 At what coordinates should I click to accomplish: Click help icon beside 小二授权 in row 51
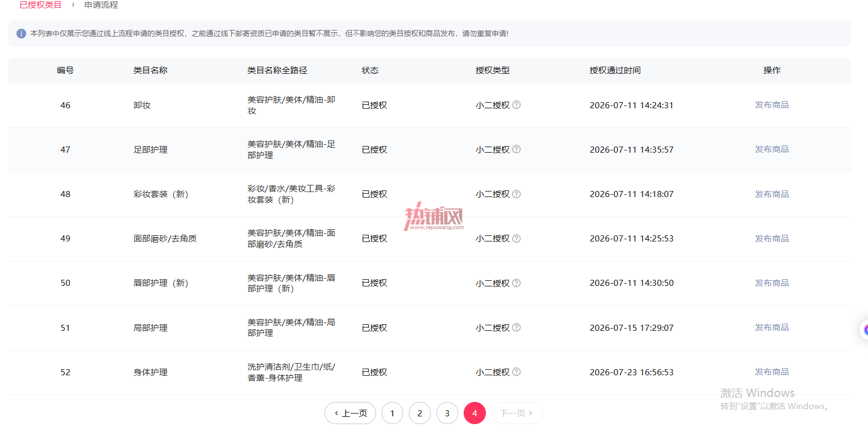[516, 327]
